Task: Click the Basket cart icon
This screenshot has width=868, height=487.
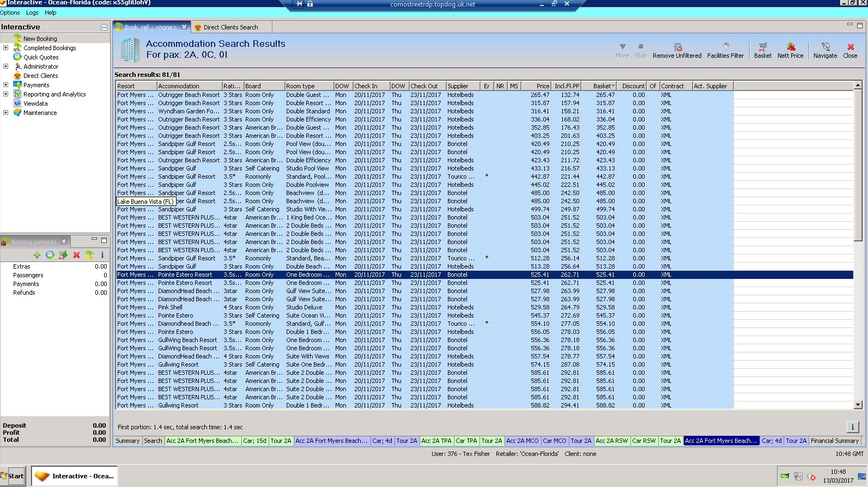Action: pyautogui.click(x=763, y=47)
